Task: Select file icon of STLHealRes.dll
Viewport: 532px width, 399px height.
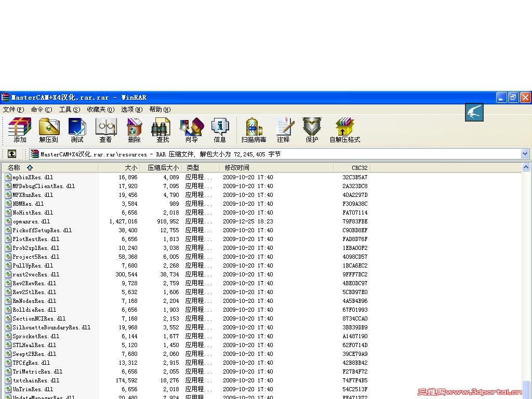Action: (x=8, y=345)
